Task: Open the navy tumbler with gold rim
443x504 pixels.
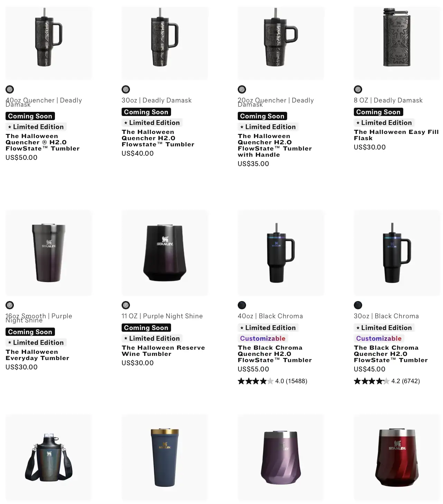Action: point(165,457)
